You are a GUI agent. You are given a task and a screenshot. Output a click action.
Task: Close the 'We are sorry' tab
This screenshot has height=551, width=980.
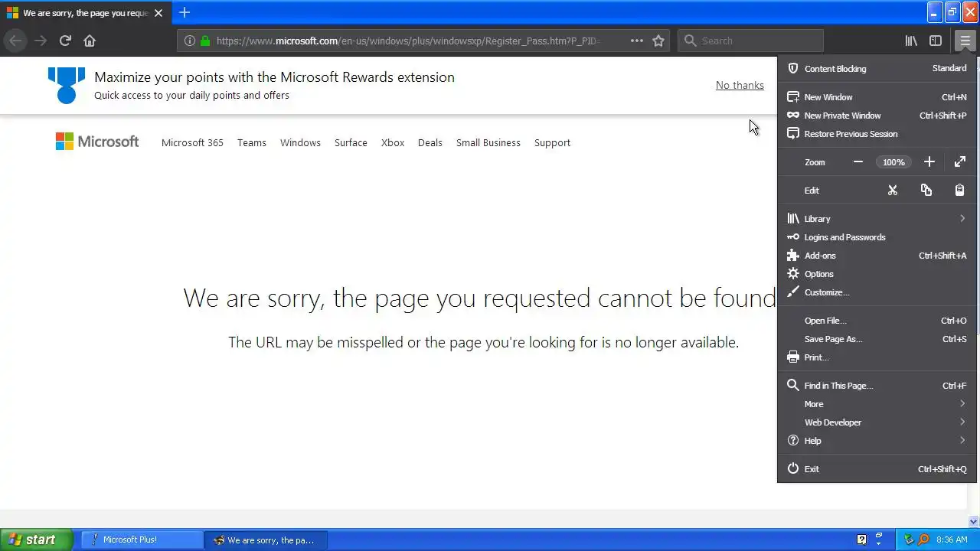[158, 13]
